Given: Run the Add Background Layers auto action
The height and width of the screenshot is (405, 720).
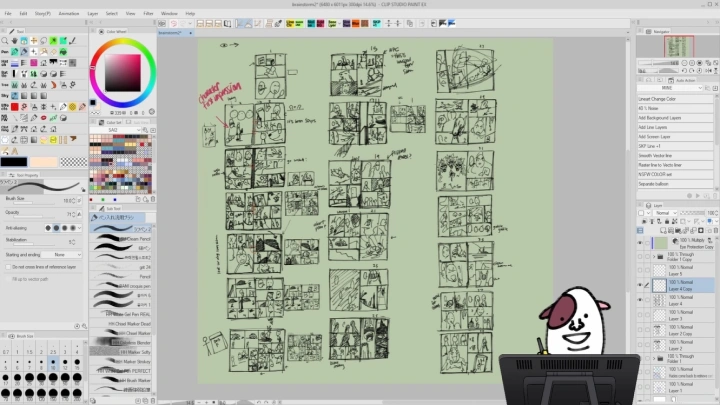Looking at the screenshot, I should [x=661, y=118].
